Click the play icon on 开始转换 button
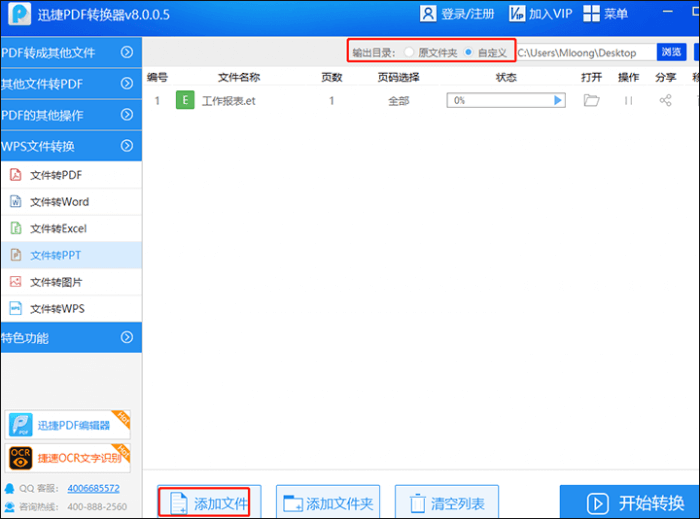 (x=598, y=504)
